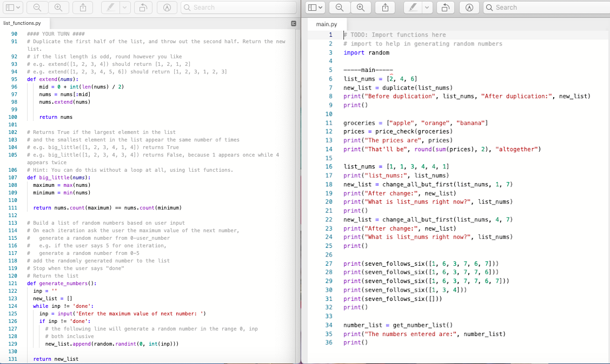Select the main.py tab
Viewport: 610px width, 364px height.
point(327,24)
